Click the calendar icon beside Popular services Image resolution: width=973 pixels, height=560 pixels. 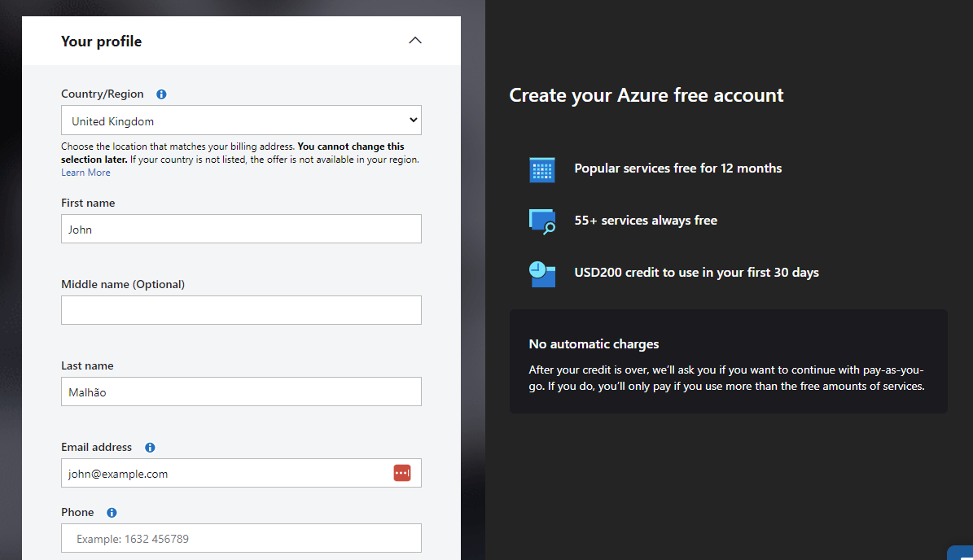(x=541, y=169)
